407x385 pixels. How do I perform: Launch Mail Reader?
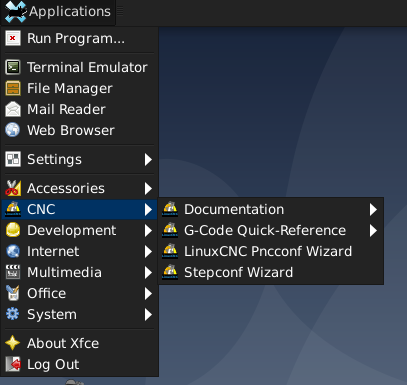pyautogui.click(x=80, y=109)
